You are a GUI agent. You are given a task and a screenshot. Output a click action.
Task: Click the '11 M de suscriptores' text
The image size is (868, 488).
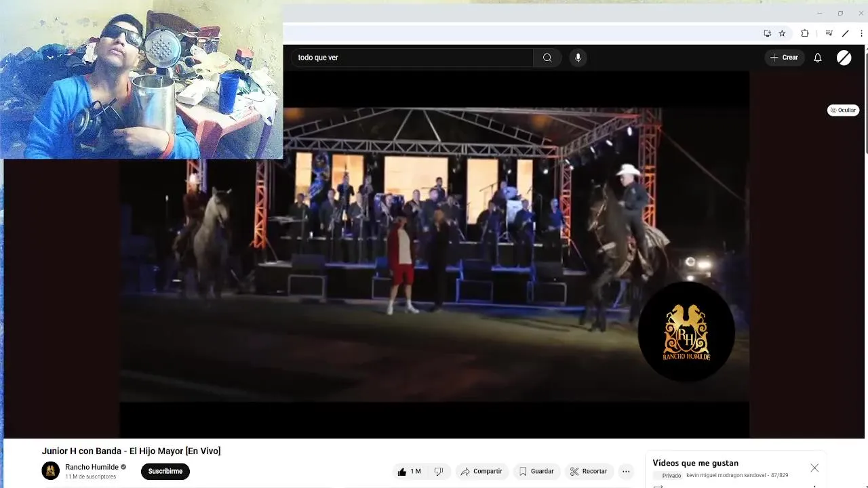pos(91,476)
